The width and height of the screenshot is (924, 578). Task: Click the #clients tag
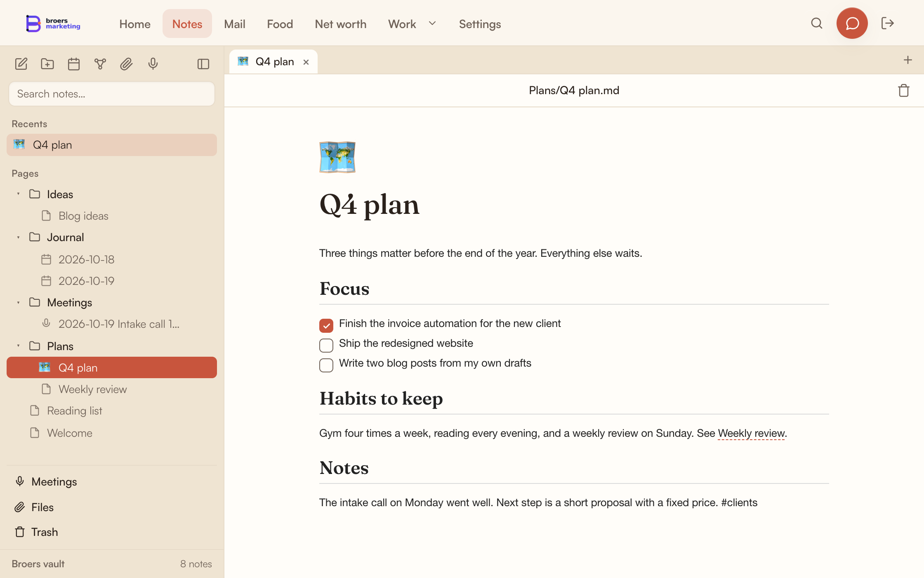[739, 502]
